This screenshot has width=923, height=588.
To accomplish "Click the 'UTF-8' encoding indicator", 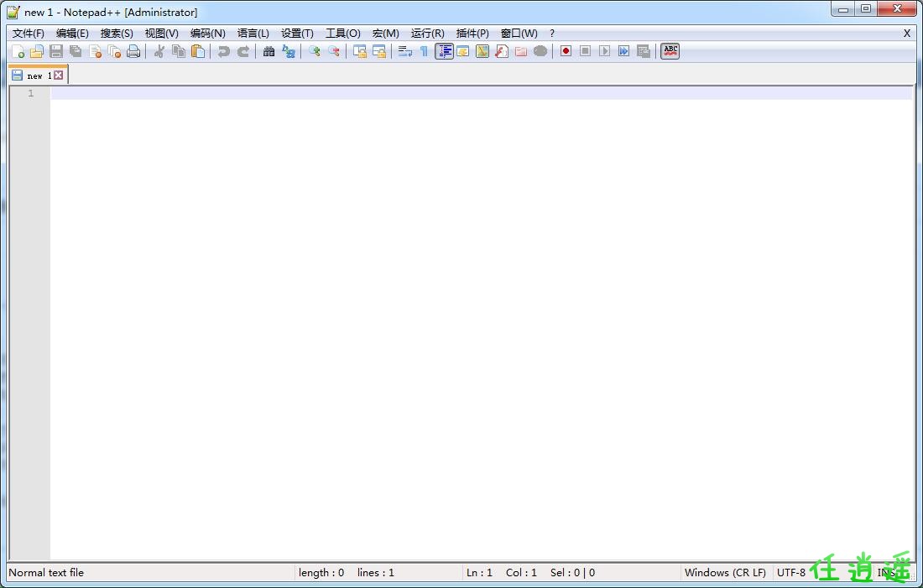I will (790, 573).
